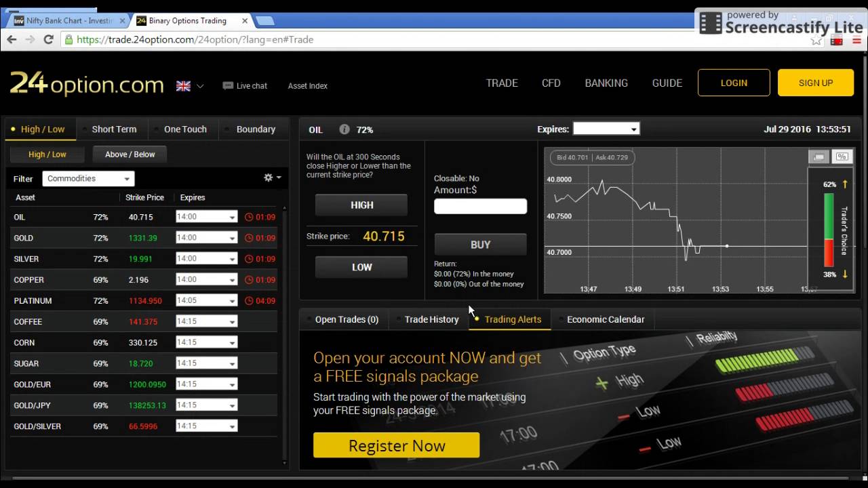Open Live chat speech bubble icon
The width and height of the screenshot is (868, 488).
(228, 86)
